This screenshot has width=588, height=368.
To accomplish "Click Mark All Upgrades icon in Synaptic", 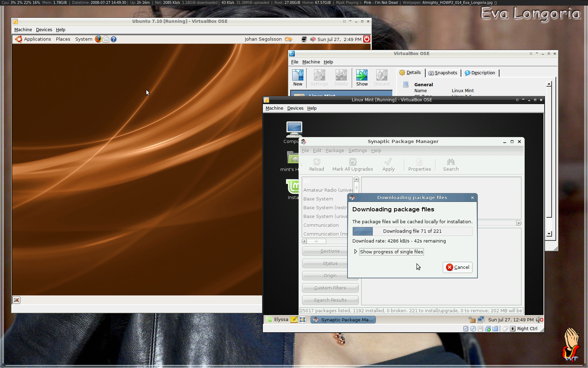I will click(x=352, y=165).
